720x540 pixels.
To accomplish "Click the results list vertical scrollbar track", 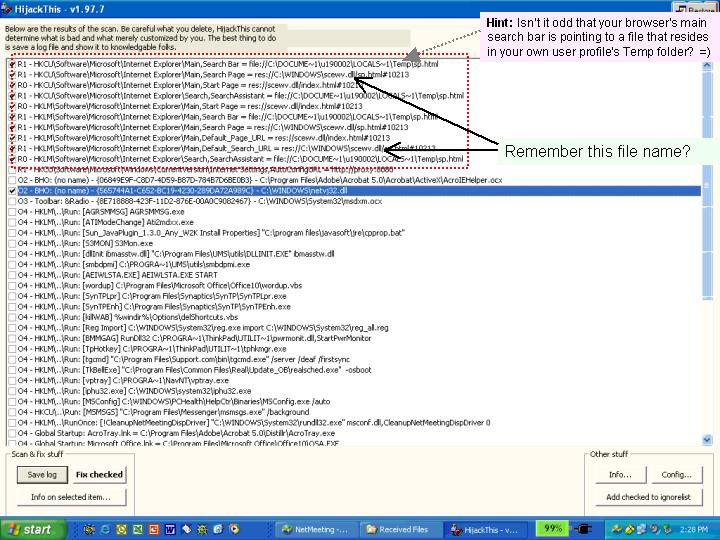I will pos(707,367).
